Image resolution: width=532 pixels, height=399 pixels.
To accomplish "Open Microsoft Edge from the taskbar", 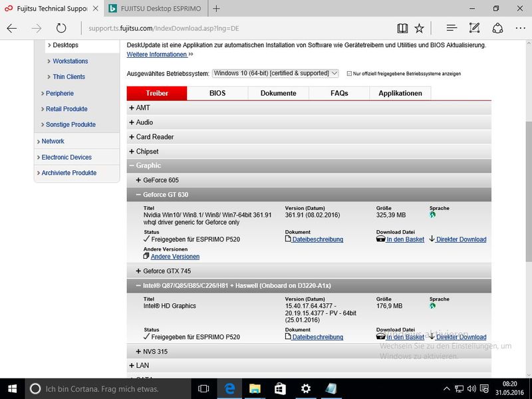I will coord(229,388).
